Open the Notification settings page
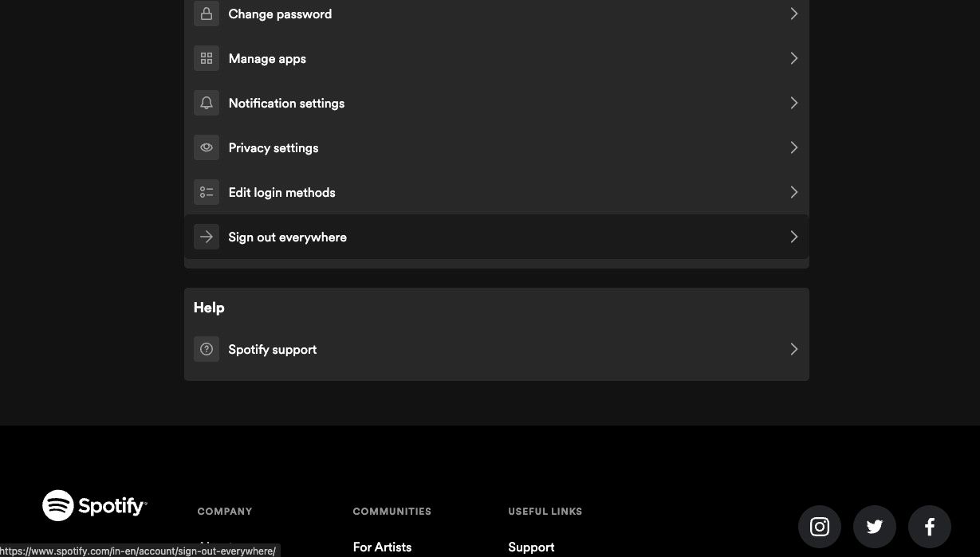Viewport: 980px width, 557px height. (x=286, y=103)
